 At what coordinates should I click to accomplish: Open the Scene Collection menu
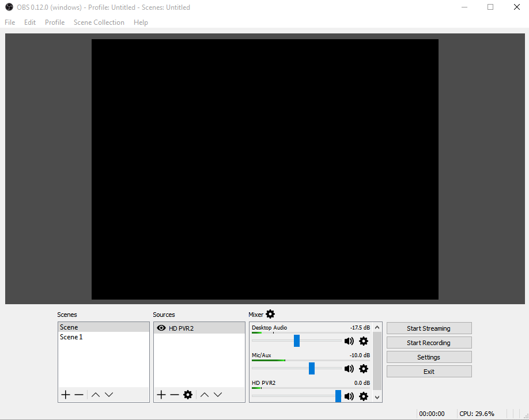[x=99, y=22]
